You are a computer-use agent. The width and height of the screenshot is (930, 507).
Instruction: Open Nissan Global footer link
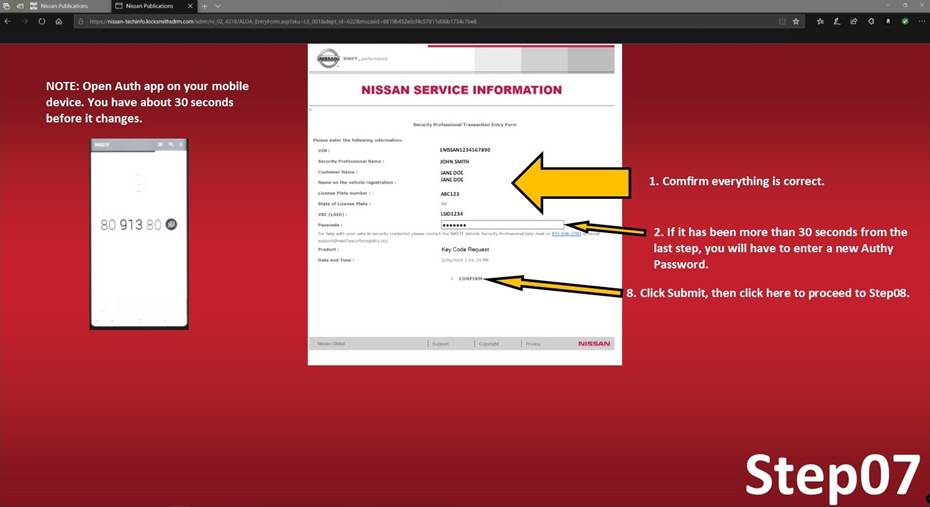[x=331, y=344]
